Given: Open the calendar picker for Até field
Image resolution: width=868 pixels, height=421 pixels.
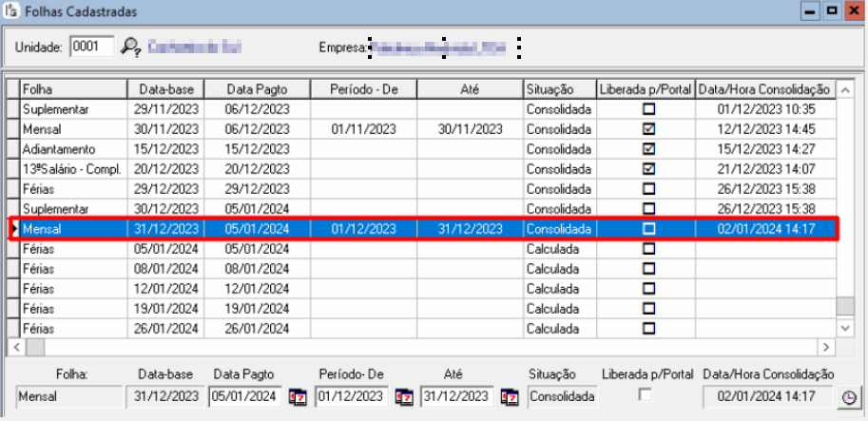Looking at the screenshot, I should [x=509, y=396].
